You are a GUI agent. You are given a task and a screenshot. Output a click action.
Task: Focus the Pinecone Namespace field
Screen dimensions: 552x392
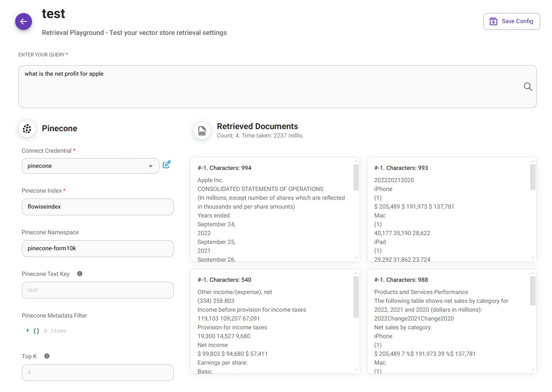point(98,249)
